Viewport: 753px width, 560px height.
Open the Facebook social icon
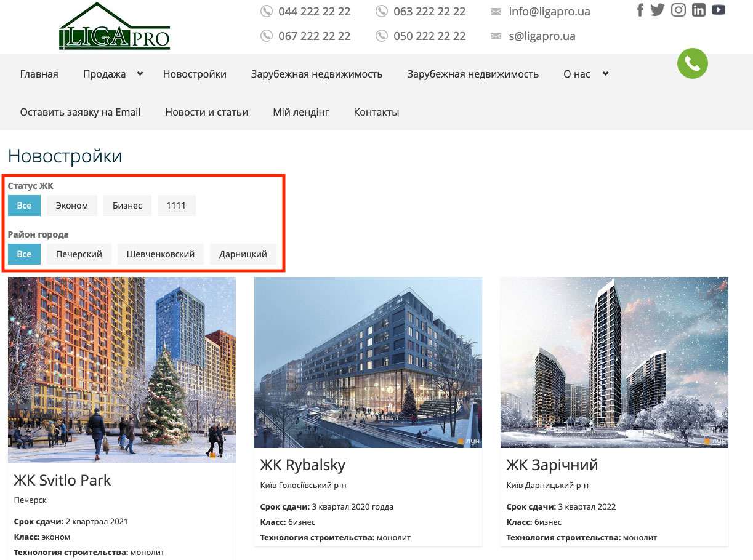click(640, 10)
